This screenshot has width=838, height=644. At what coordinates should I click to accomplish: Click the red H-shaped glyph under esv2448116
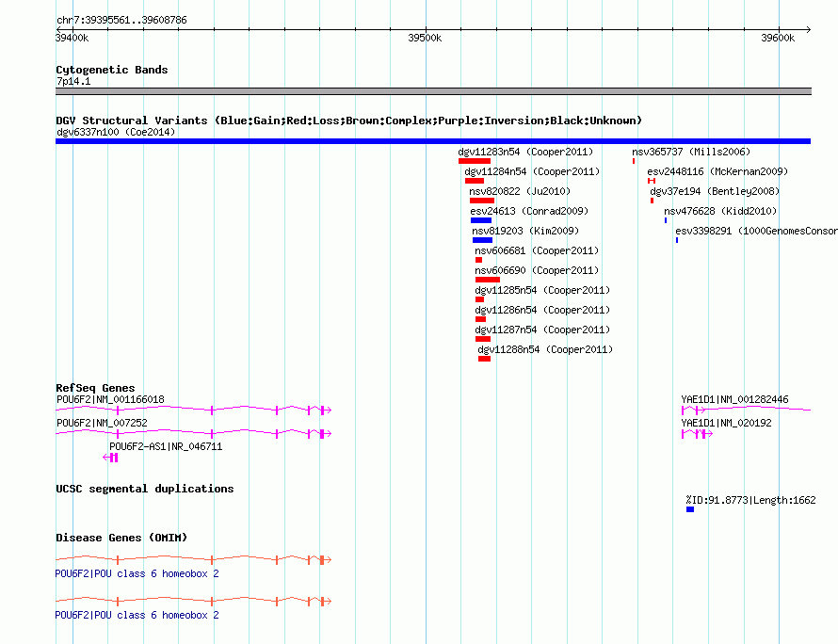[652, 181]
